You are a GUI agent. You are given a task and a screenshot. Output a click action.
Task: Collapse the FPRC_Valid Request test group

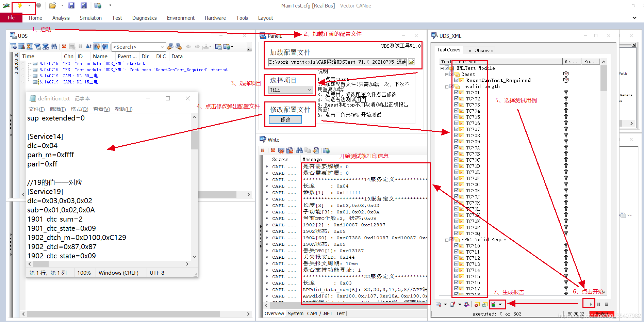(x=447, y=240)
